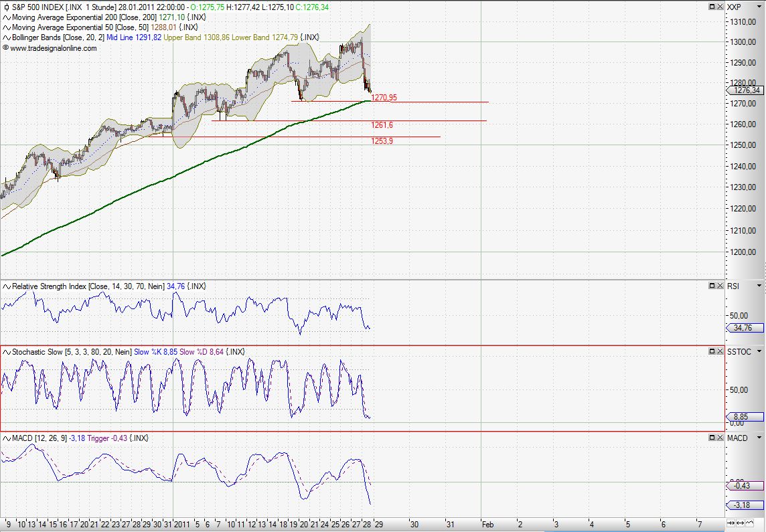
Task: Toggle maximize on the Stochastic Slow subchart
Action: [712, 351]
